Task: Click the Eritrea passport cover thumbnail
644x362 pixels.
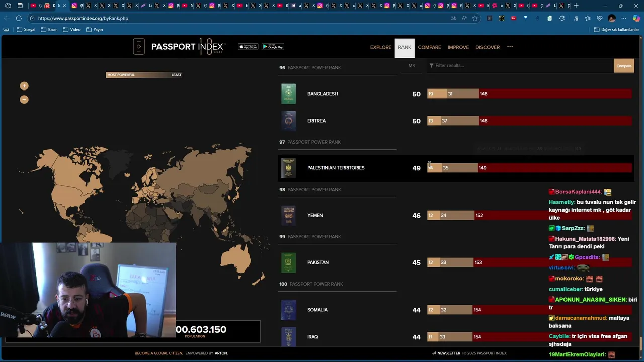Action: [288, 121]
